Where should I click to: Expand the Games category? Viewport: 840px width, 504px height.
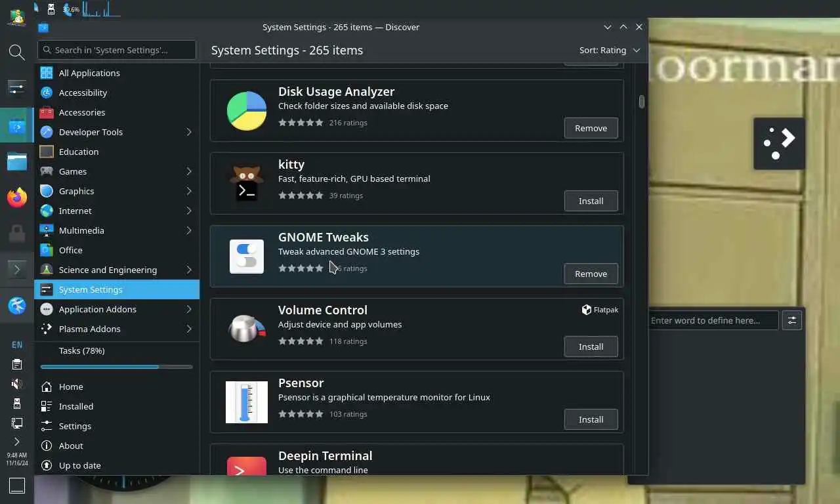[x=188, y=171]
